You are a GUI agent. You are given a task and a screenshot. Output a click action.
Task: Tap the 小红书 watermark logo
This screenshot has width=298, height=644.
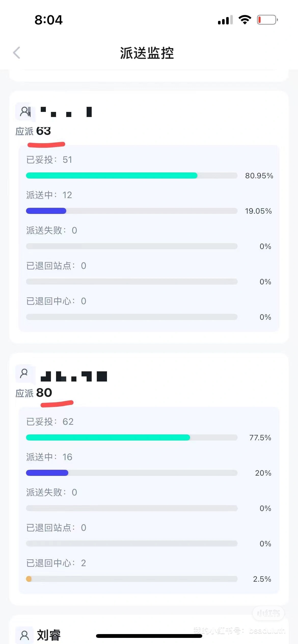point(268,613)
